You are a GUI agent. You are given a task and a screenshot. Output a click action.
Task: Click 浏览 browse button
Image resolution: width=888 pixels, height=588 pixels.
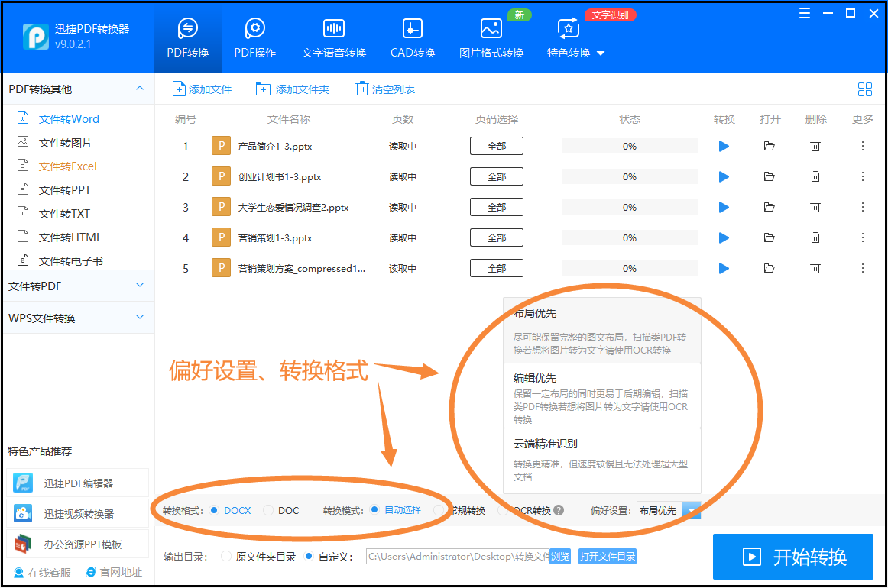coord(560,557)
